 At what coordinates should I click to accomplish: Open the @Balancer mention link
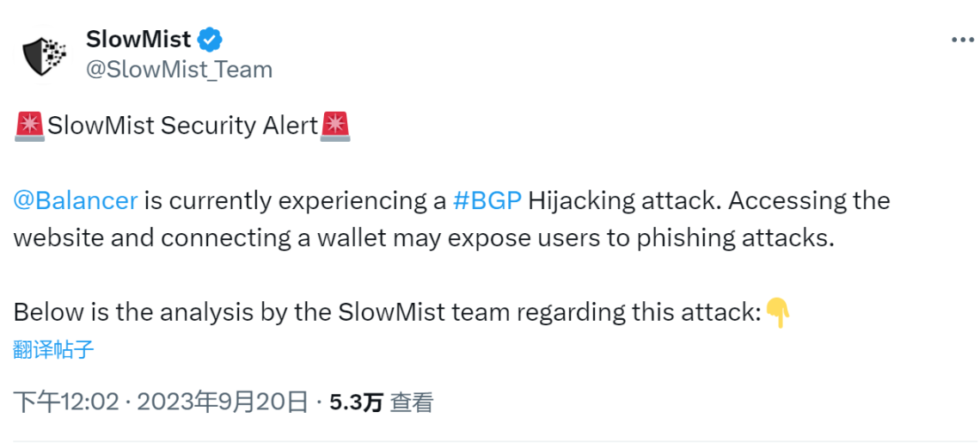pos(76,200)
